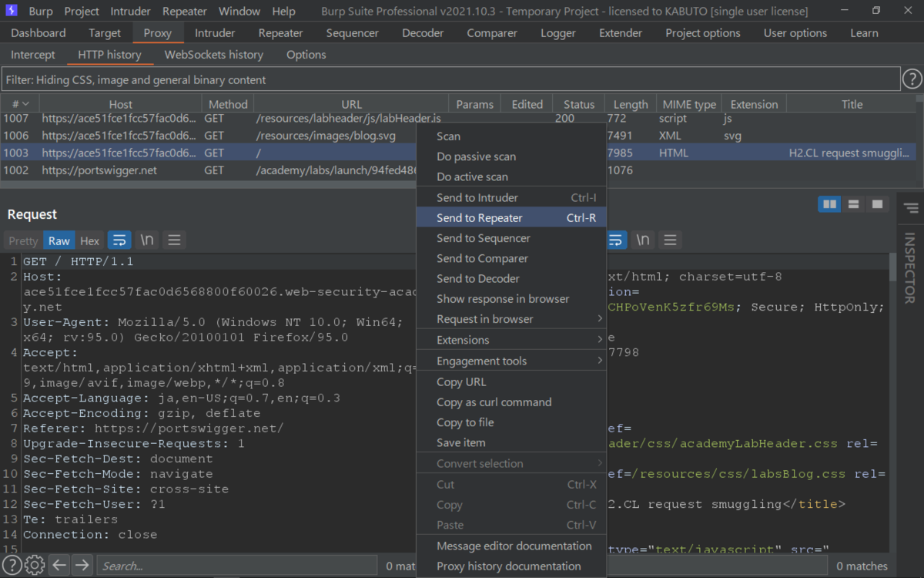Focus the Search... field in the Request panel
Screen dimensions: 924x578
tap(237, 566)
